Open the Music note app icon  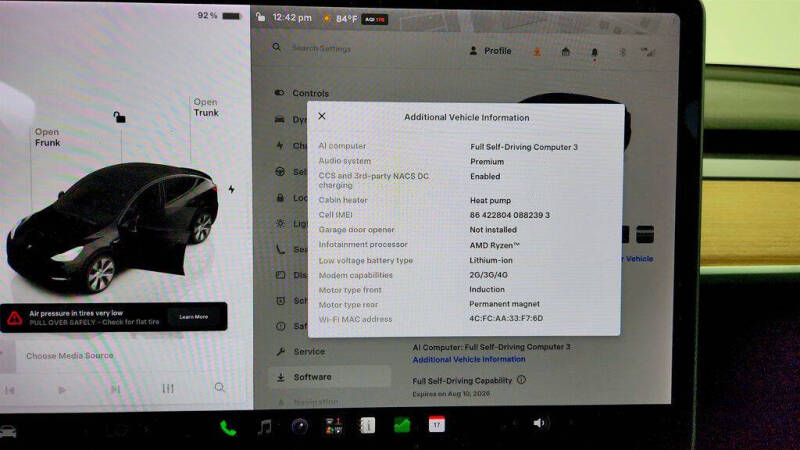pos(264,426)
